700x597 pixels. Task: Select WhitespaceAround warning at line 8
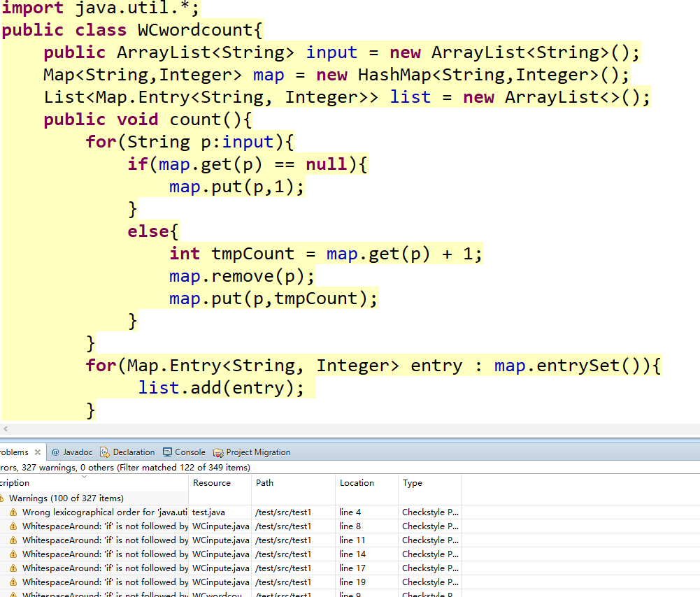click(x=106, y=526)
